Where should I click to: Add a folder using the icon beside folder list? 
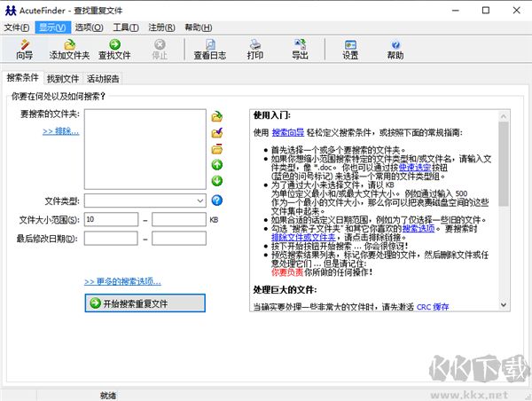click(217, 116)
